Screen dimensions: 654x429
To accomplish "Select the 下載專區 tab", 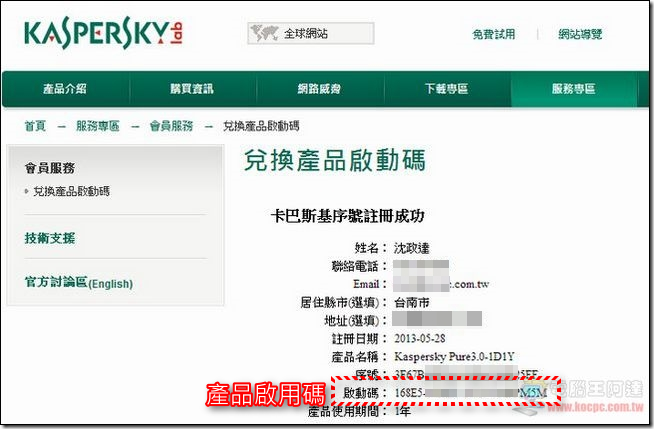I will [x=448, y=89].
